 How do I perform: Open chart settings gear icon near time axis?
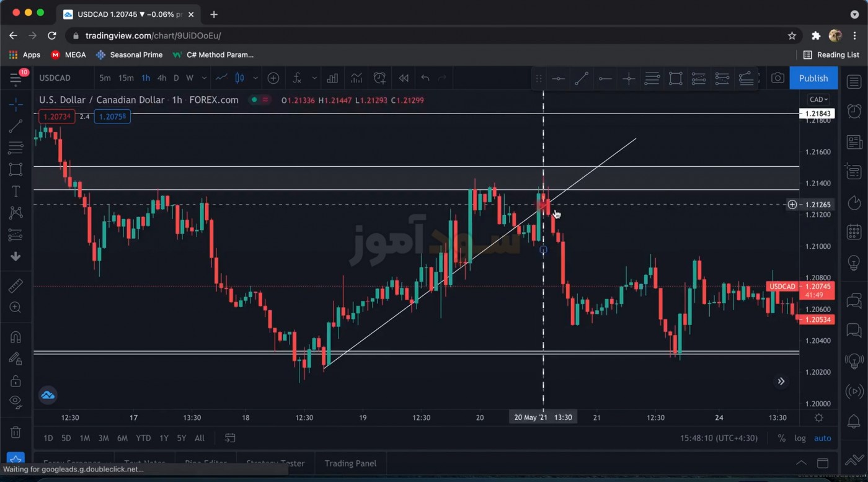point(818,417)
